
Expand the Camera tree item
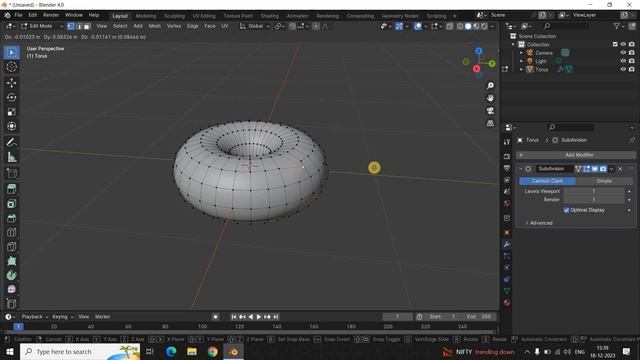pos(521,53)
